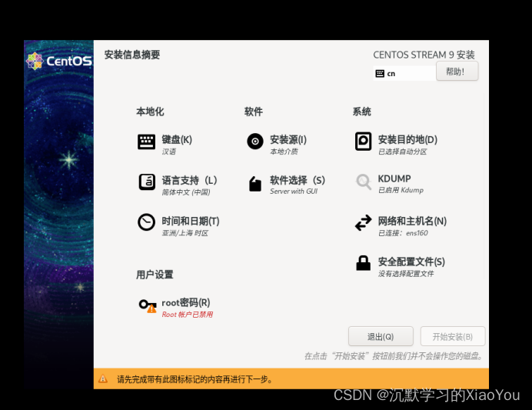Viewport: 532px width, 410px height.
Task: Click the disk operation hint below the buttons
Action: coord(394,356)
